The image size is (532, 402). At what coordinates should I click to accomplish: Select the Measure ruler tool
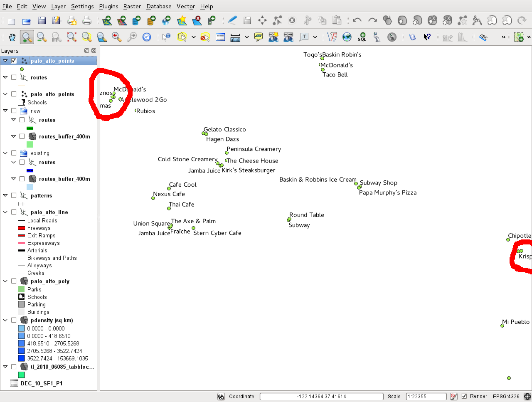coord(235,37)
